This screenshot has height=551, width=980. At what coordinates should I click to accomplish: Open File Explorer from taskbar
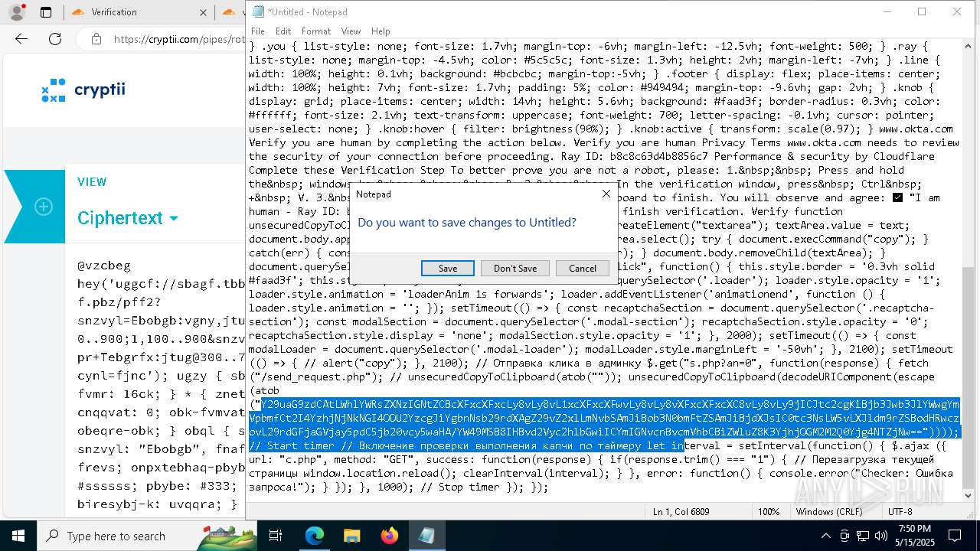pyautogui.click(x=351, y=536)
